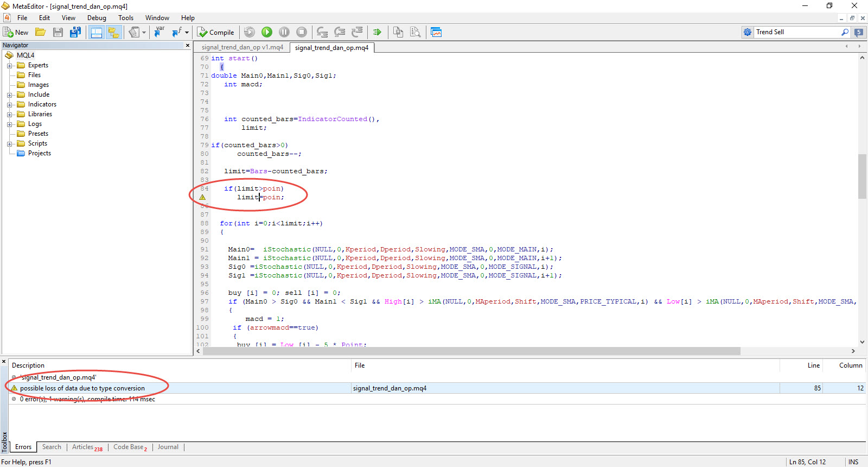
Task: Open the function list dropdown arrow
Action: (x=187, y=33)
